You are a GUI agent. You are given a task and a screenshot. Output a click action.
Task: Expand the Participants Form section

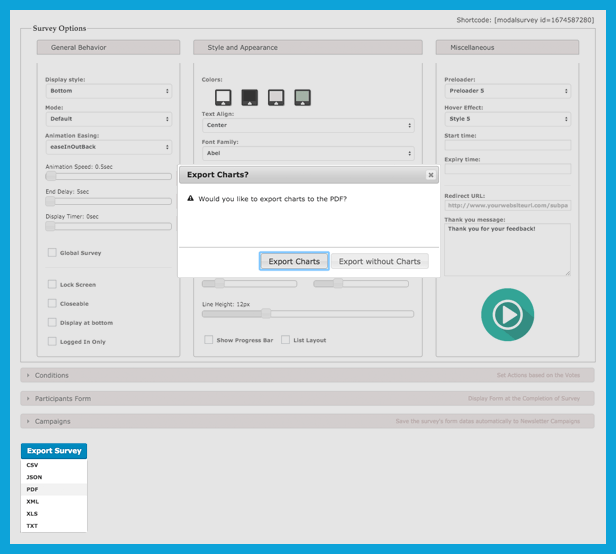(307, 398)
